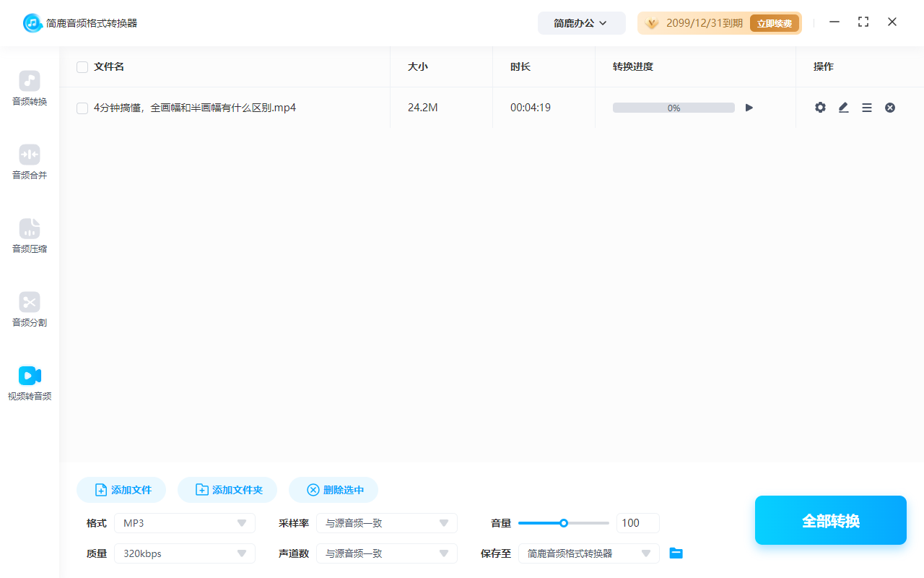
Task: Open the 音频合并 sidebar tool
Action: click(29, 161)
